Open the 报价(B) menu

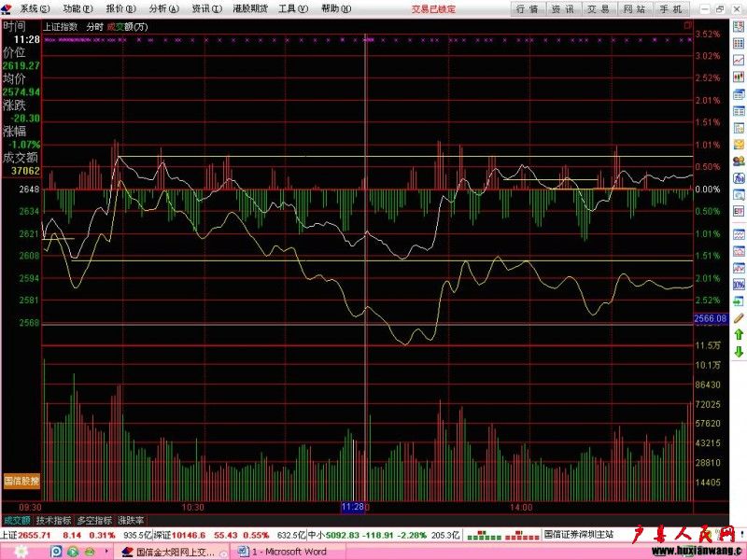(120, 8)
